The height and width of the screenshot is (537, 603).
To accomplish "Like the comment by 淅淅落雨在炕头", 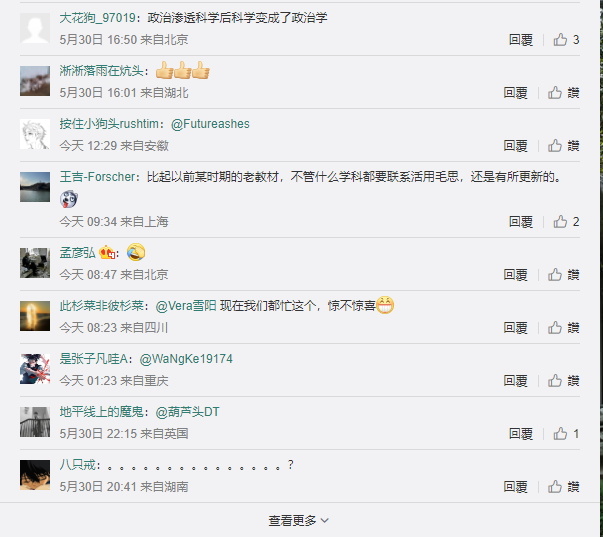I will (x=563, y=93).
